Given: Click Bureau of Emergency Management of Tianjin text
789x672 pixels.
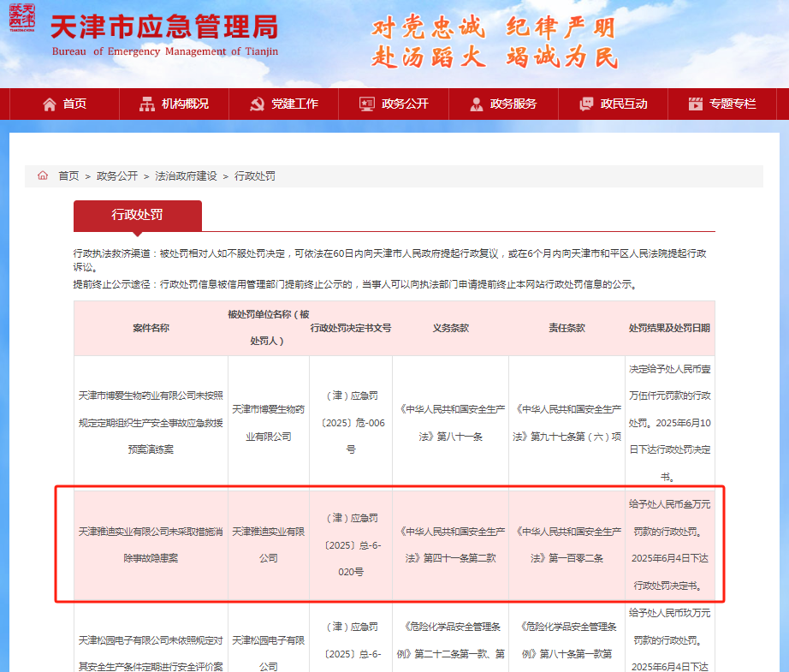Looking at the screenshot, I should pyautogui.click(x=164, y=51).
